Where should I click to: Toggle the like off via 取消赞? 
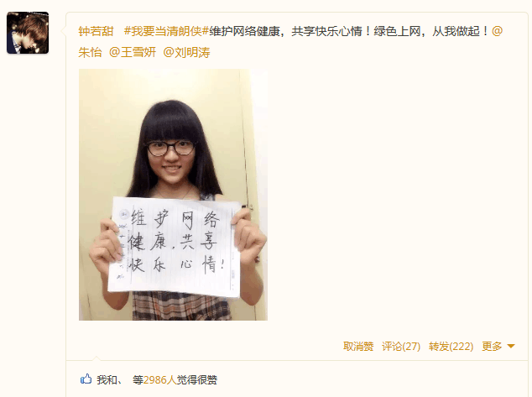[x=358, y=347]
